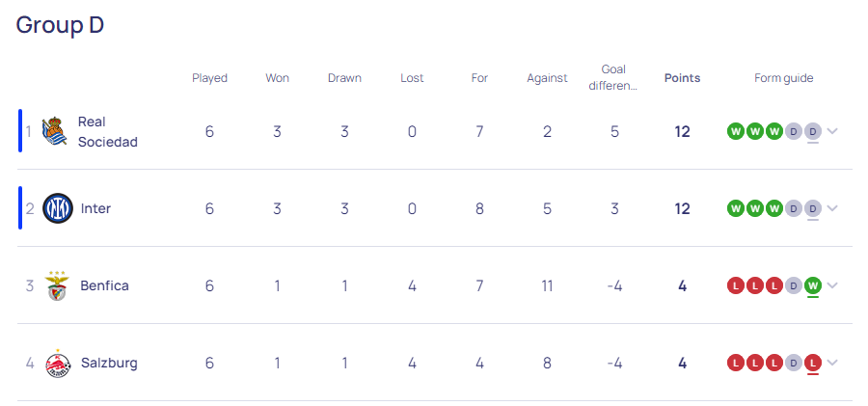Click the Form guide column header

(783, 78)
